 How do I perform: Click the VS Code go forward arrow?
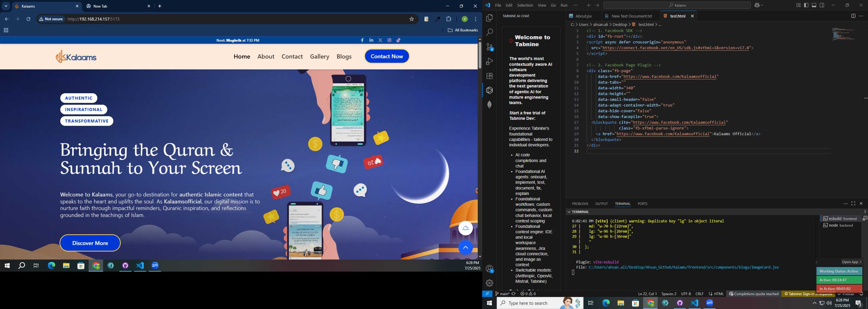597,5
